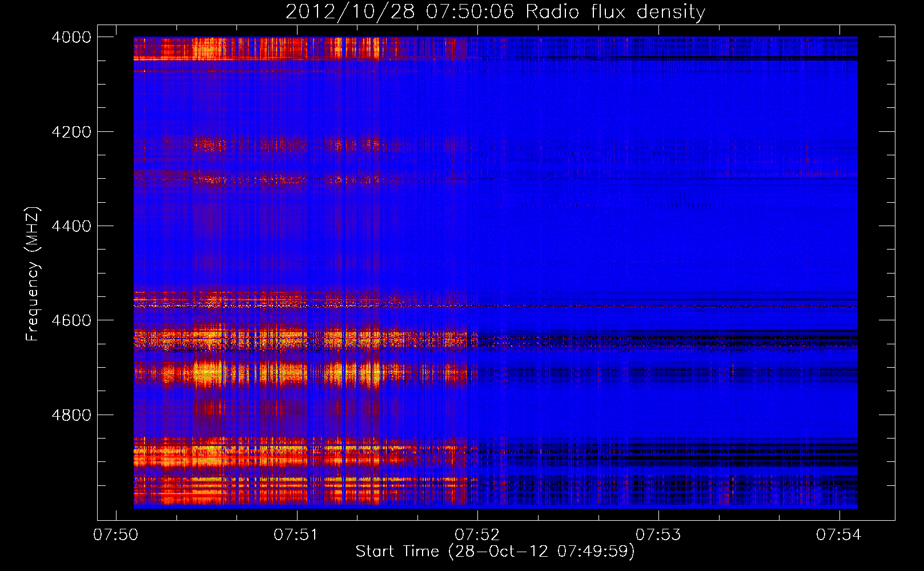Click the 4200 frequency tick label
The width and height of the screenshot is (924, 571).
pos(71,132)
